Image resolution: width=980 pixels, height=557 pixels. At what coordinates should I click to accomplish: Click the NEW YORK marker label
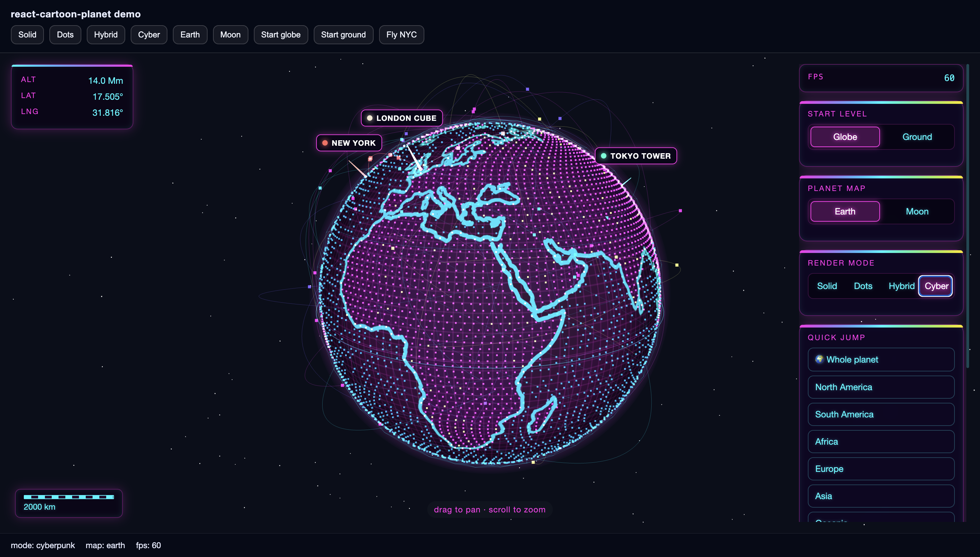(349, 143)
